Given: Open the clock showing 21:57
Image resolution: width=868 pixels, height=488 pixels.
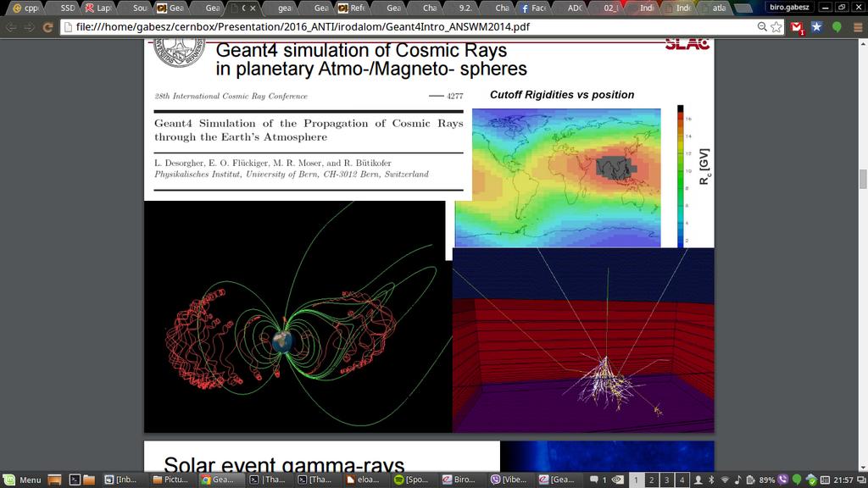Looking at the screenshot, I should (843, 480).
